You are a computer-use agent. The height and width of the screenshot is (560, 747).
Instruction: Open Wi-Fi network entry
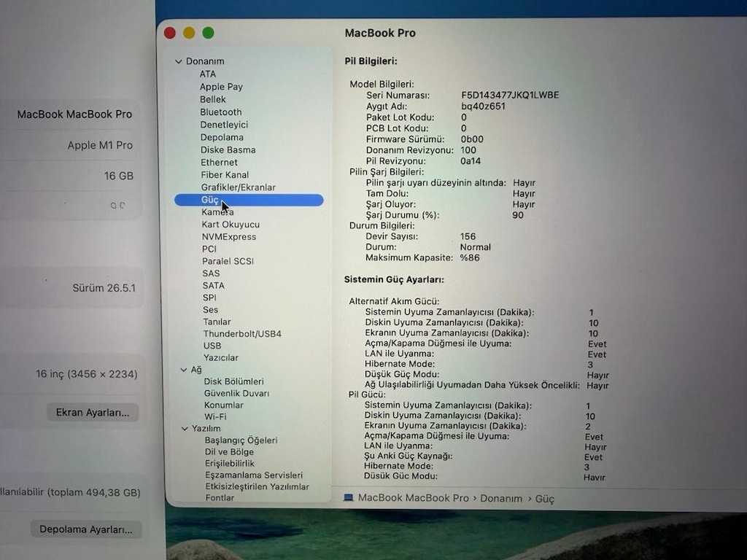coord(215,416)
